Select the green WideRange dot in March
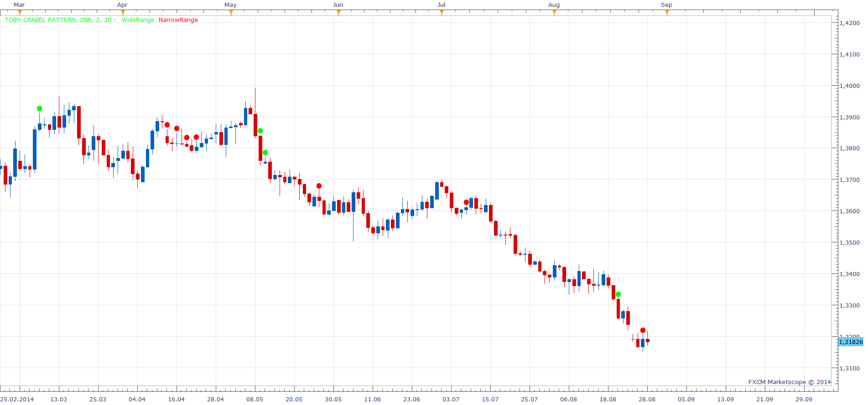The width and height of the screenshot is (868, 405). (40, 108)
